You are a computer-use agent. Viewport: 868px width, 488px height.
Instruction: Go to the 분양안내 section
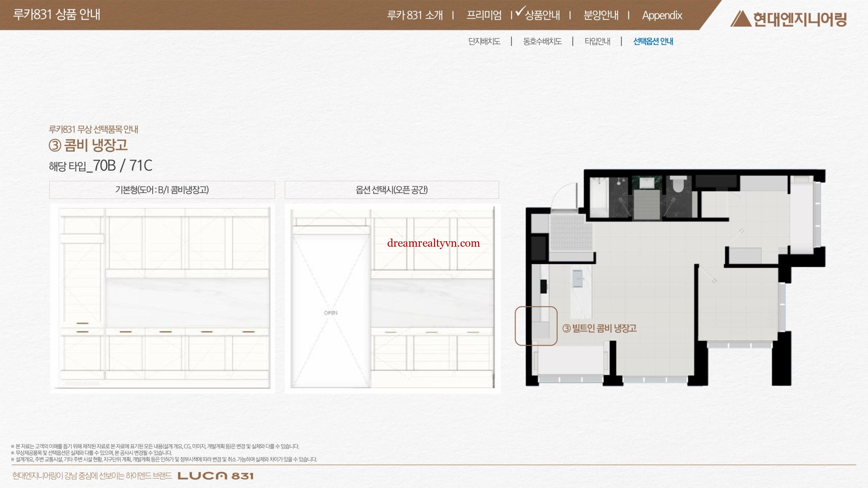(x=601, y=15)
